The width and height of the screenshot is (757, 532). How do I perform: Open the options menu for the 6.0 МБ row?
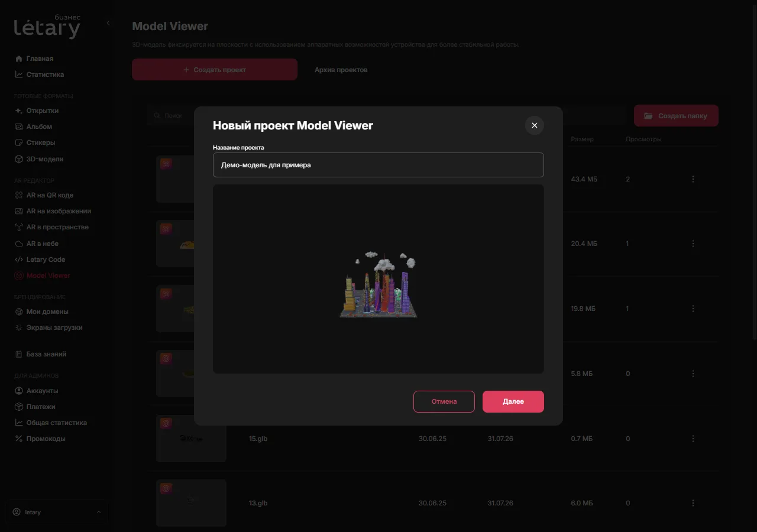pyautogui.click(x=693, y=503)
